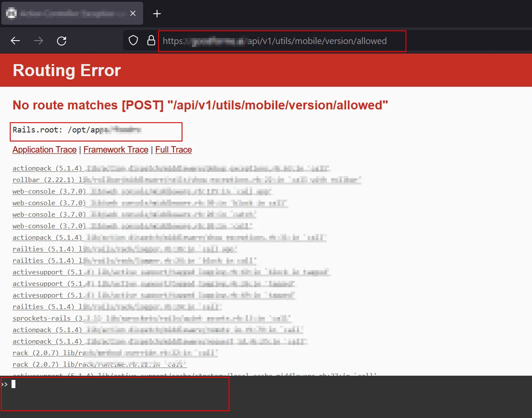532x418 pixels.
Task: Open the first actionpack (5.1.4) trace line
Action: [x=171, y=168]
